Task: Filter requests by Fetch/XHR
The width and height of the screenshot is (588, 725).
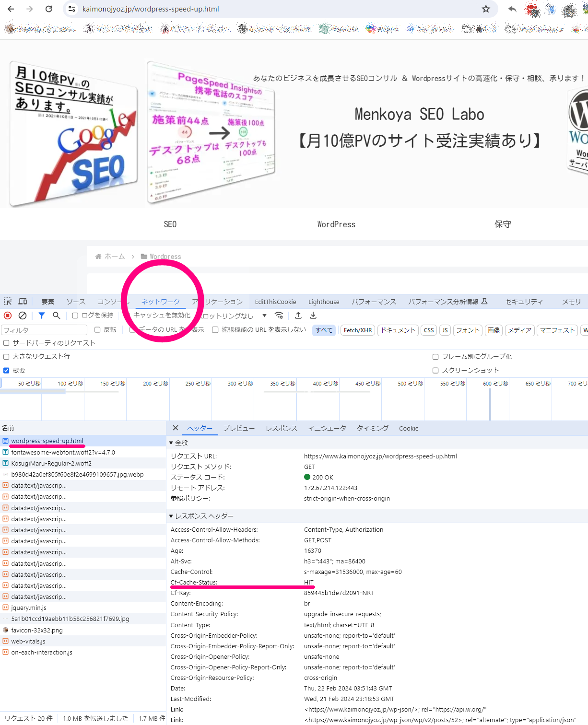Action: (358, 330)
